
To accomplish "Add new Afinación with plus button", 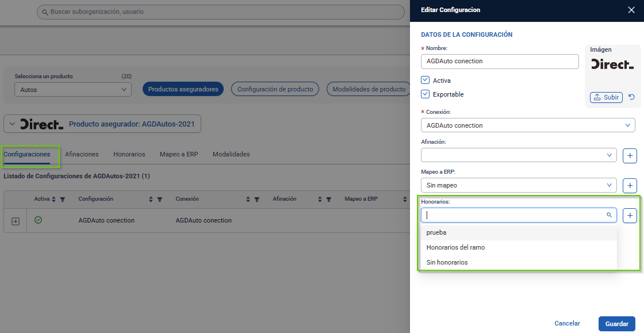I will 630,156.
